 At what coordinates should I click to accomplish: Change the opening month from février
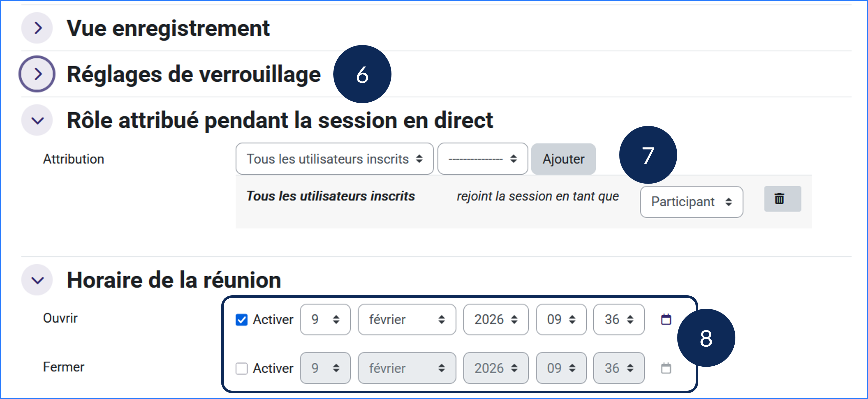tap(406, 319)
